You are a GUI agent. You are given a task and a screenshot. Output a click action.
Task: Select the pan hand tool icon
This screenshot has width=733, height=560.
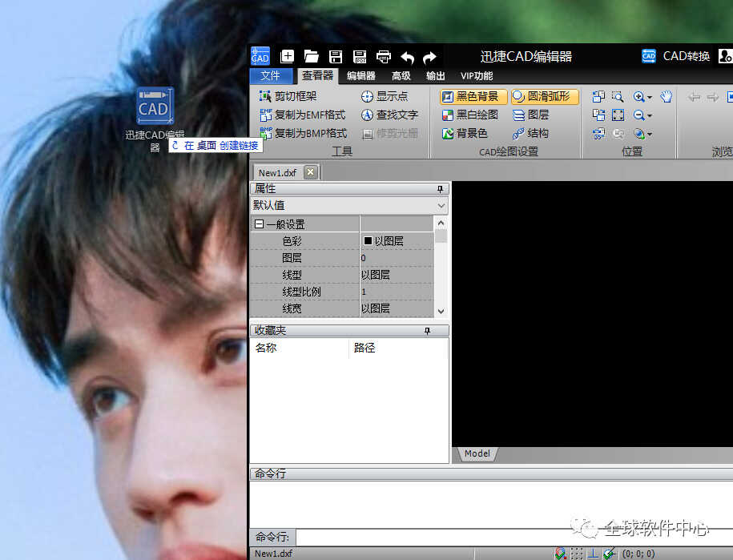point(667,97)
